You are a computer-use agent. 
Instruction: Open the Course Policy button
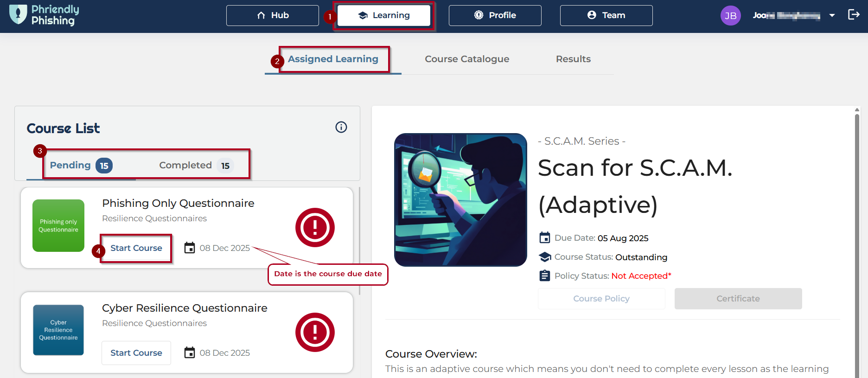tap(601, 299)
